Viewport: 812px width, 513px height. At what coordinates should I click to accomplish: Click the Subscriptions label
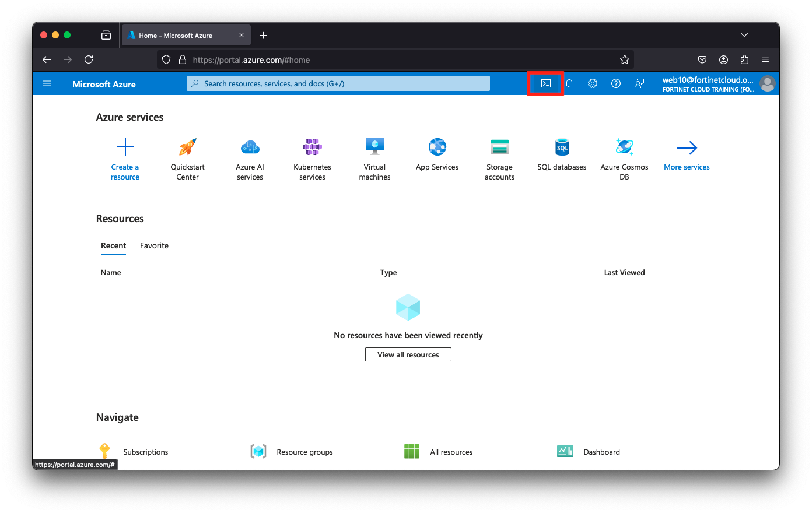[x=146, y=452]
